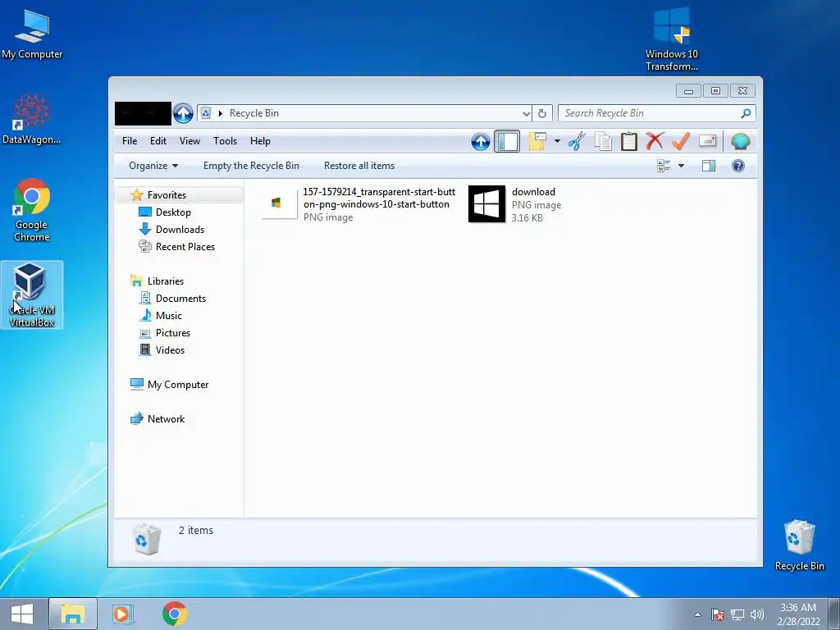
Task: Select Recent Places under Favorites
Action: point(185,246)
